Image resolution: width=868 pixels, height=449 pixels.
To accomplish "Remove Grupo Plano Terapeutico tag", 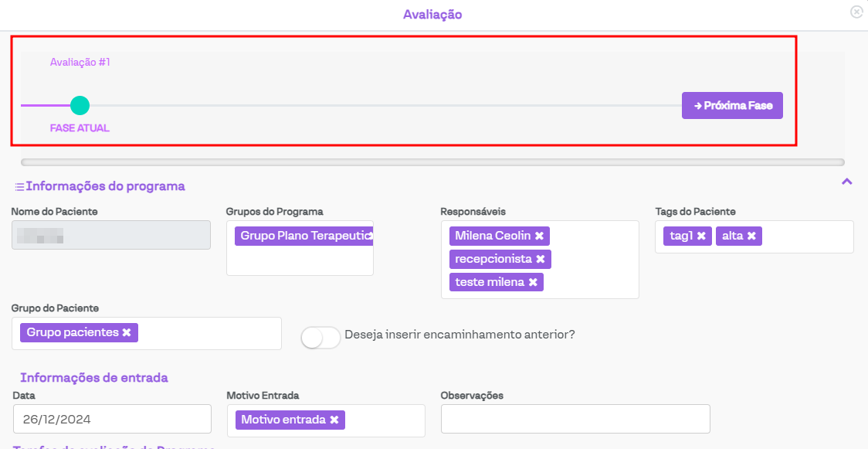I will (x=370, y=236).
